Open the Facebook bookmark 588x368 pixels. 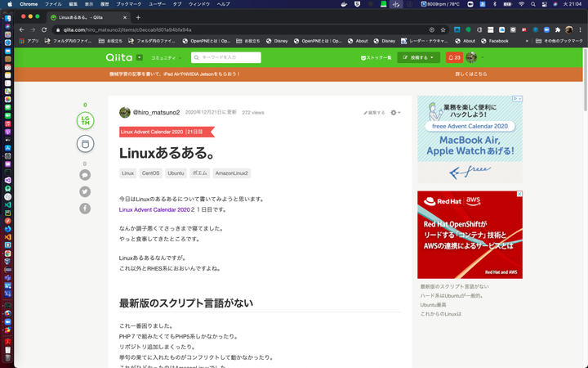(495, 41)
